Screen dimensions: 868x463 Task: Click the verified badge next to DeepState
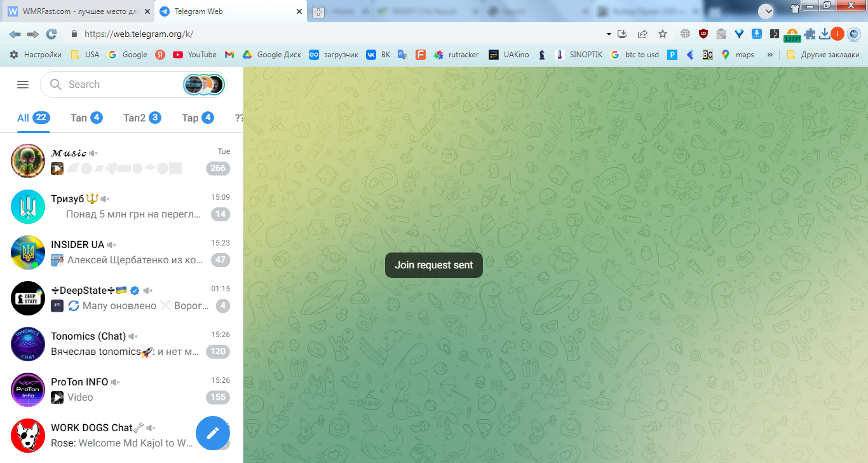(x=135, y=291)
